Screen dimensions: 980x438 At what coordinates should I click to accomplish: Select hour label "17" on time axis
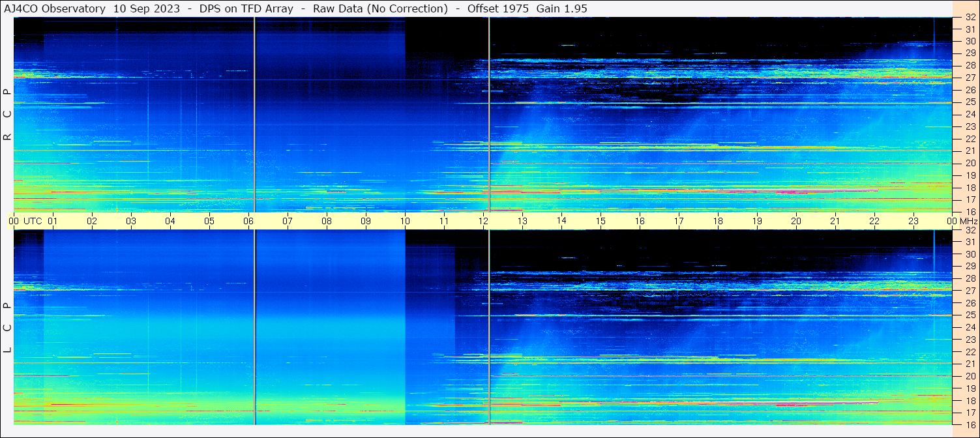pyautogui.click(x=679, y=221)
